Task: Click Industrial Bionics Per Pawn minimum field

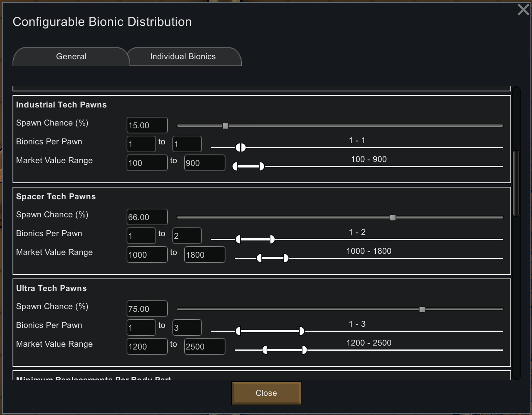Action: point(141,144)
